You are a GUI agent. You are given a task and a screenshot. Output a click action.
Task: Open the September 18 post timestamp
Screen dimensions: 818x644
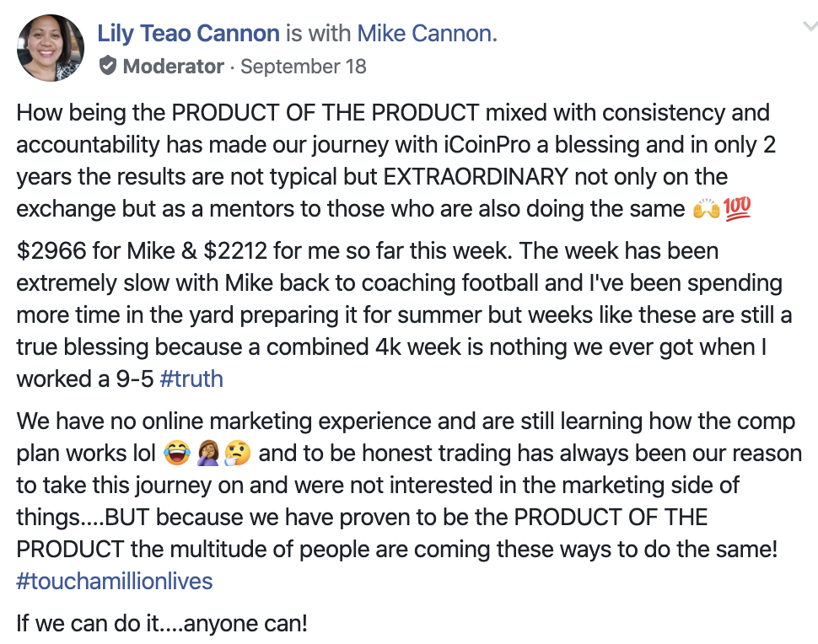pos(304,67)
